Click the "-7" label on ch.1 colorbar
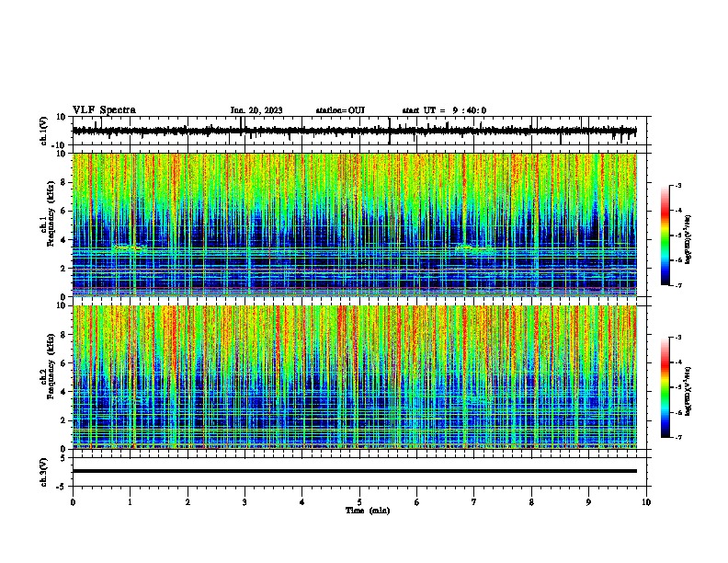This screenshot has width=728, height=563. point(677,285)
